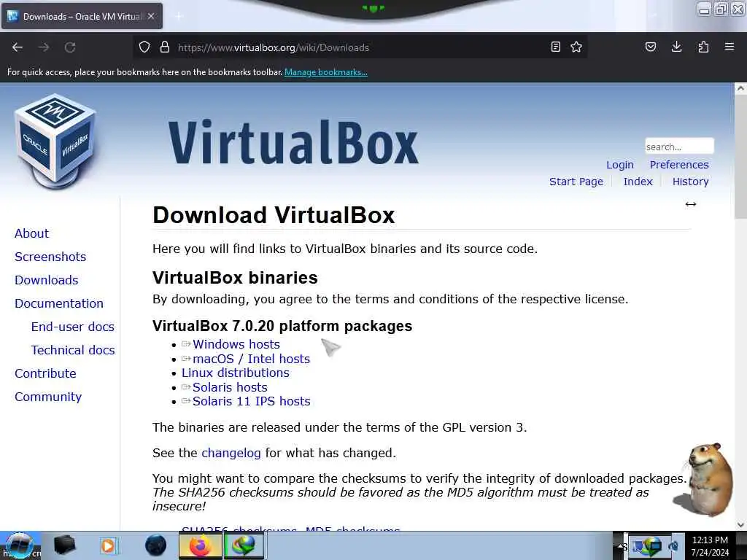Click the site security padlock icon
747x560 pixels.
(165, 47)
